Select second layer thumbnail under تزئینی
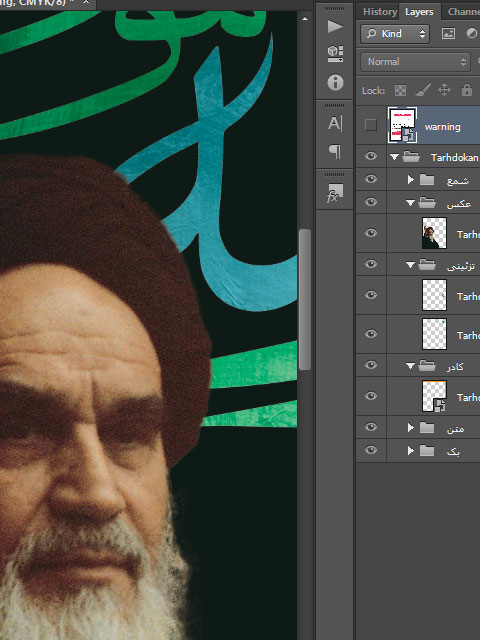The image size is (480, 640). point(434,334)
